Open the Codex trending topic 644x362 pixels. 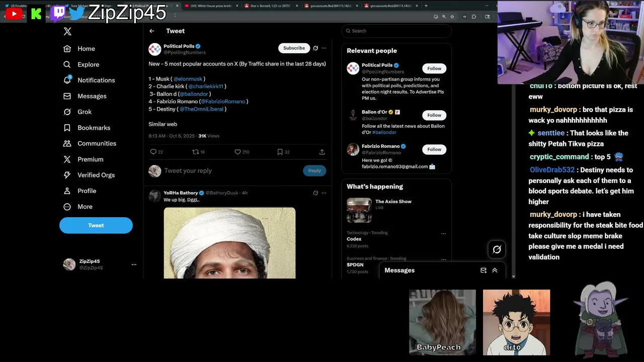[354, 239]
